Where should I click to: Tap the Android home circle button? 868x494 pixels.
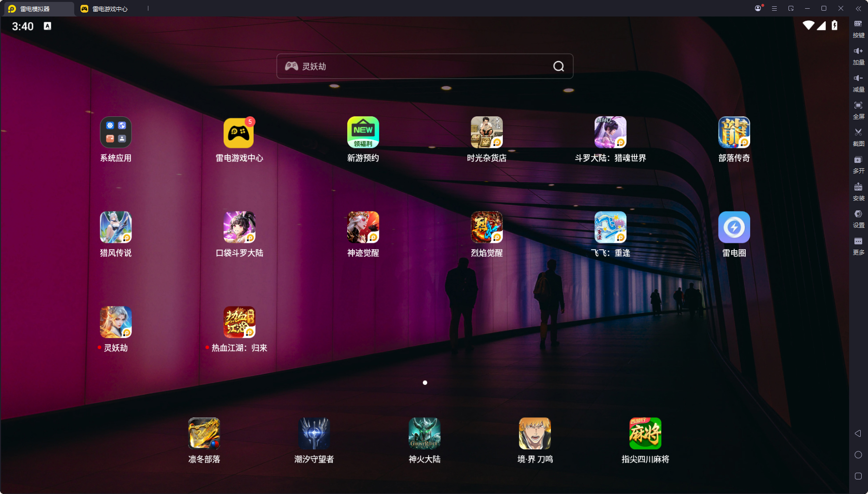[x=858, y=455]
